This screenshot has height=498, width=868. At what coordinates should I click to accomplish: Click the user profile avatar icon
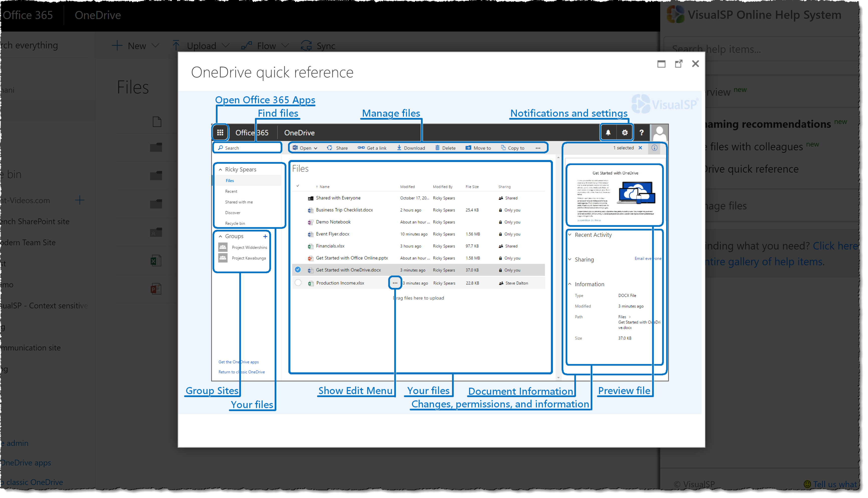point(660,133)
